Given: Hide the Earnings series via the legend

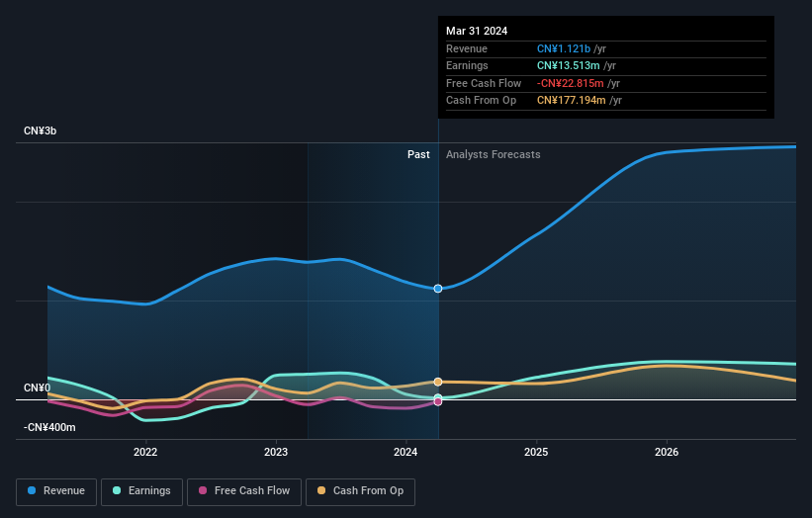Looking at the screenshot, I should pos(141,491).
